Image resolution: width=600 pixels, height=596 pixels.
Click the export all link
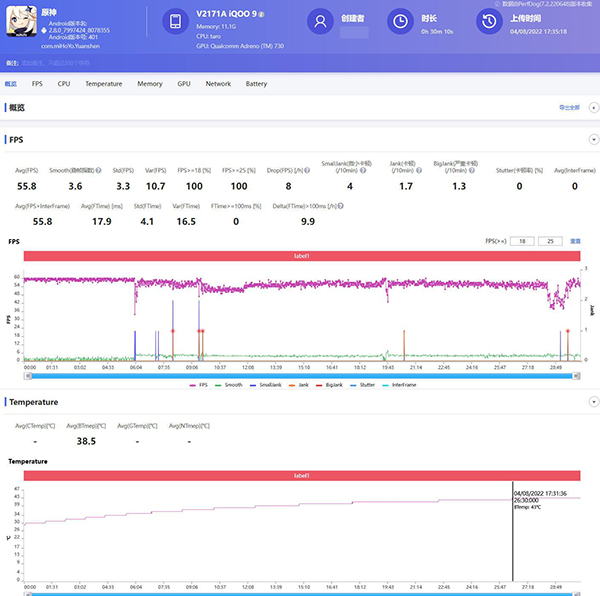pyautogui.click(x=567, y=107)
